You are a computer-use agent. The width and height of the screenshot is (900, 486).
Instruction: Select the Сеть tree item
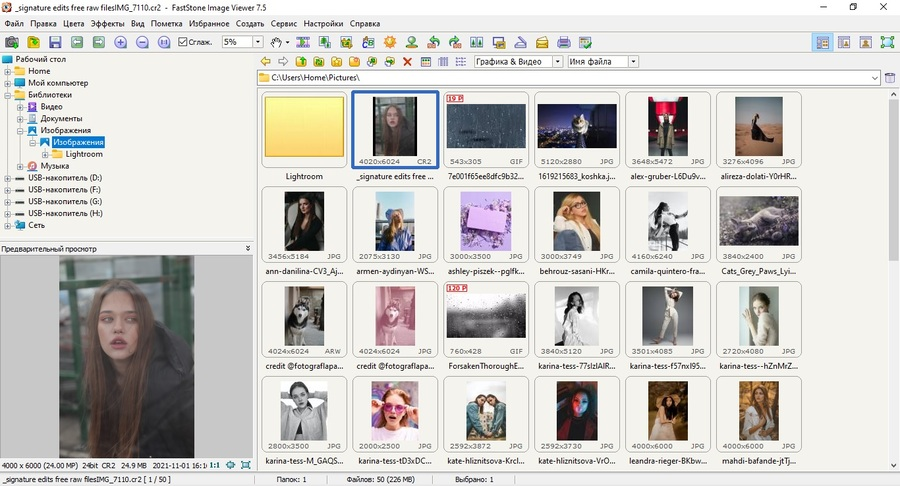pos(36,225)
